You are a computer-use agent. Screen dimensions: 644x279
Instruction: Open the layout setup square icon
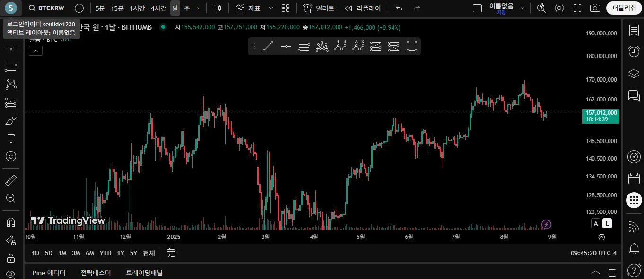click(478, 8)
